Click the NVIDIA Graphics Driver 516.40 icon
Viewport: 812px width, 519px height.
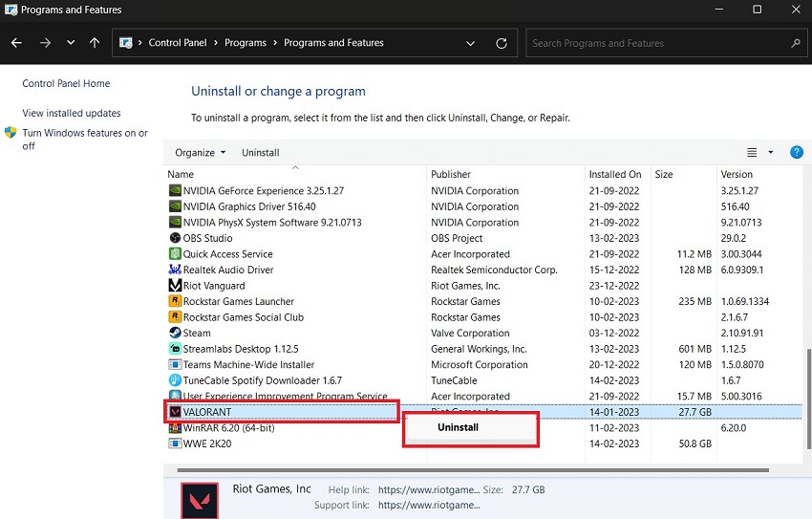point(175,206)
